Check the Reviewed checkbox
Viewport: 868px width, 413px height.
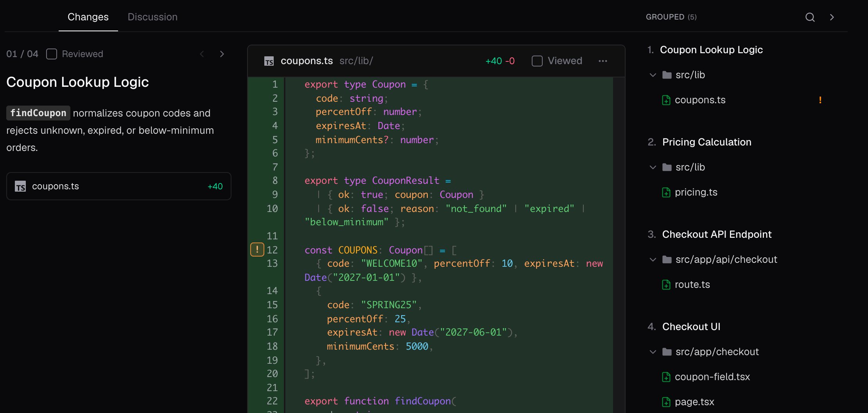[x=52, y=54]
